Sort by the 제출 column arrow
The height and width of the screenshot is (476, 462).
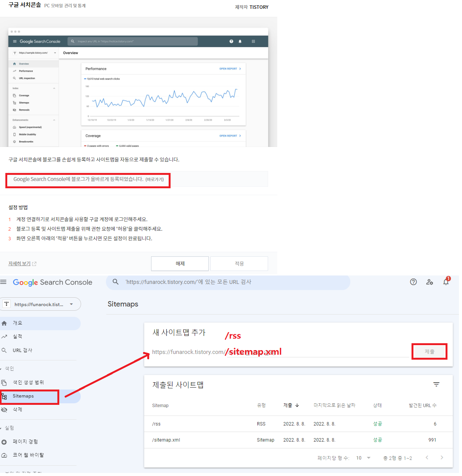pos(297,405)
